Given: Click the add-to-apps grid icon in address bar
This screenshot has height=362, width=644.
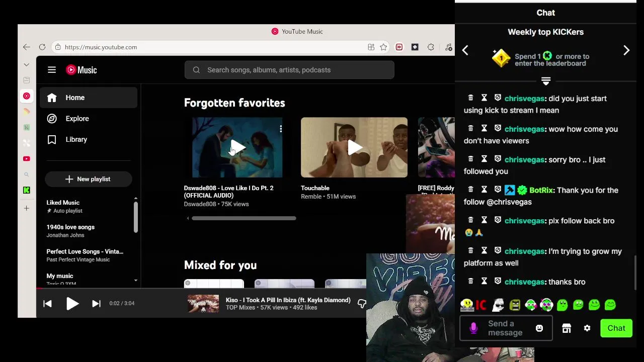Looking at the screenshot, I should point(371,47).
